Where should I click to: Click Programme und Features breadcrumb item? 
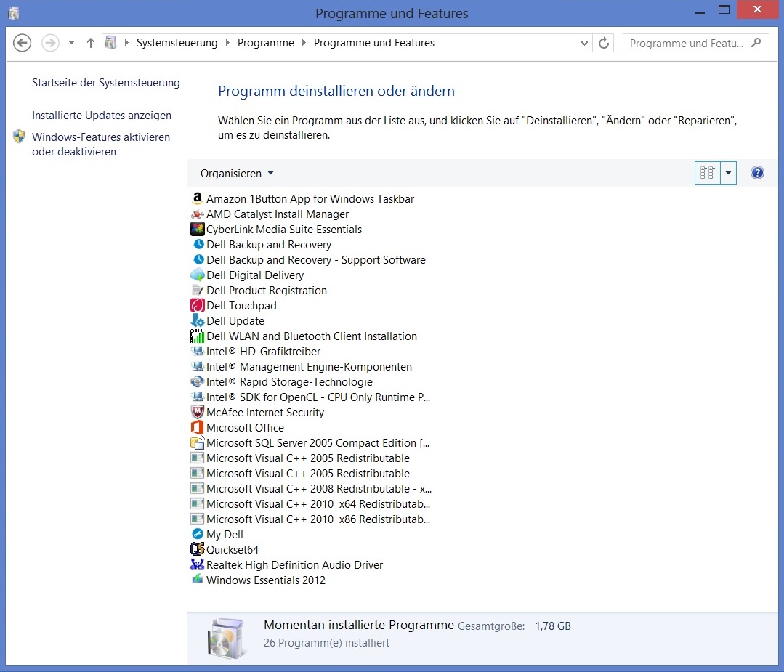pyautogui.click(x=374, y=43)
